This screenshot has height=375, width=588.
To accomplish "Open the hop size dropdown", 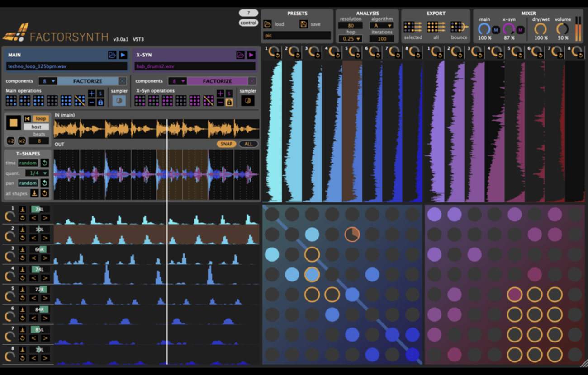I will 351,39.
